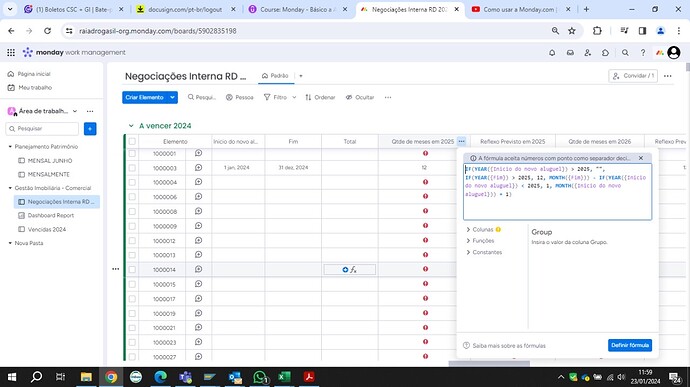Click the Criar Elemento button
Image resolution: width=690 pixels, height=387 pixels.
point(144,97)
